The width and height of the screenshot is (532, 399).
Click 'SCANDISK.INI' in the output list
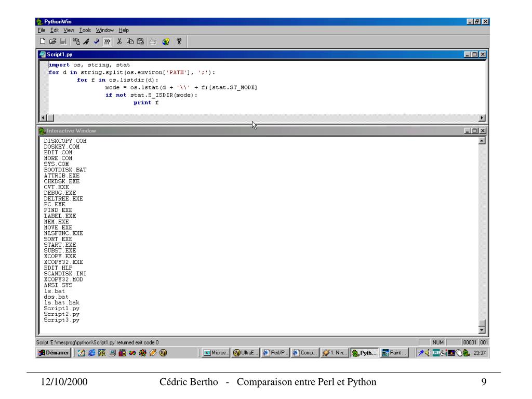pyautogui.click(x=65, y=273)
